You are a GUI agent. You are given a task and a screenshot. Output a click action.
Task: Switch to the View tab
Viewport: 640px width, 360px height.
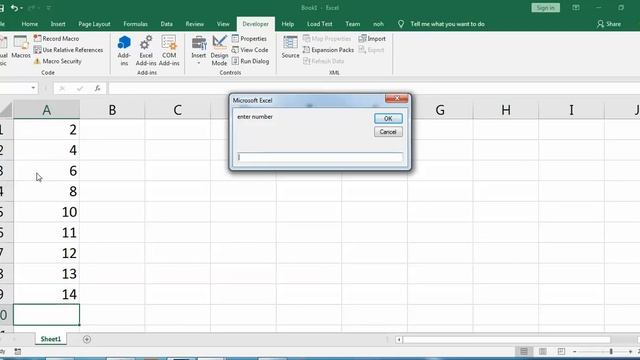223,24
